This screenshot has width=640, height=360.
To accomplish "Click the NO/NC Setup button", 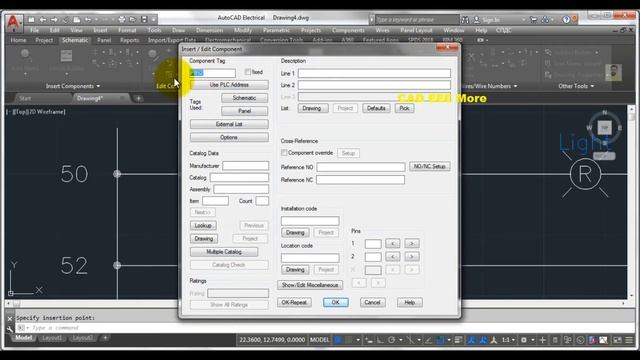I will 429,167.
